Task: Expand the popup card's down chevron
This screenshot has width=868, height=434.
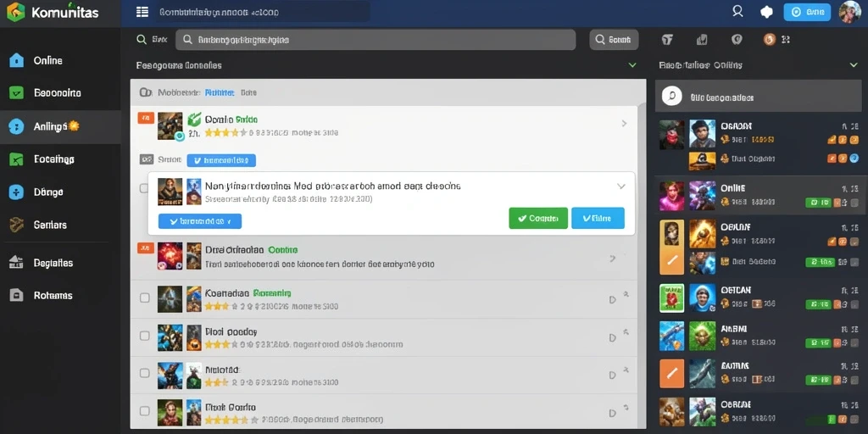Action: 621,186
